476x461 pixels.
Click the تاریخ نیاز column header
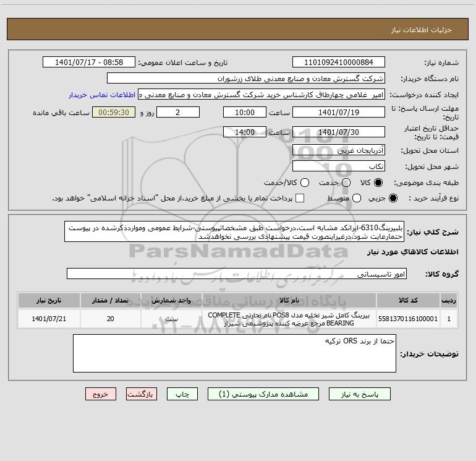49,300
